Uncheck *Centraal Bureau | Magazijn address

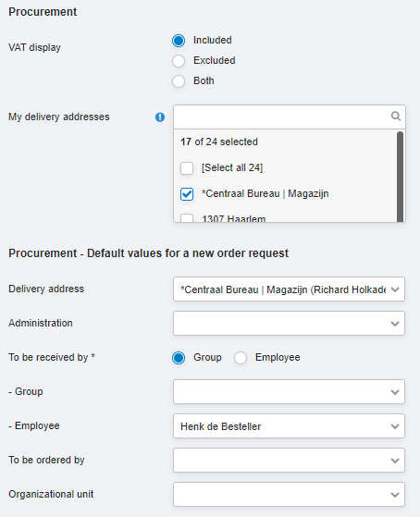tap(187, 194)
